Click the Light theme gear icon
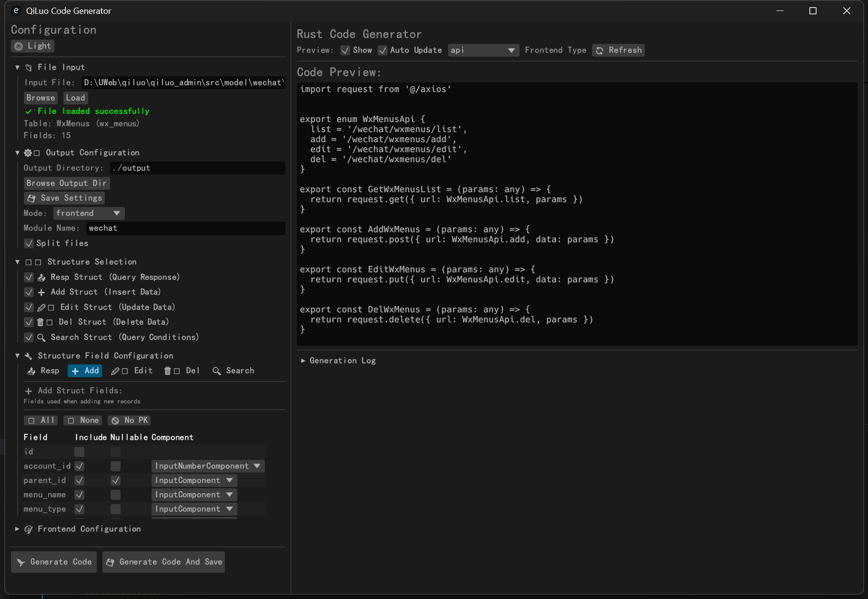Viewport: 868px width, 599px height. (19, 46)
